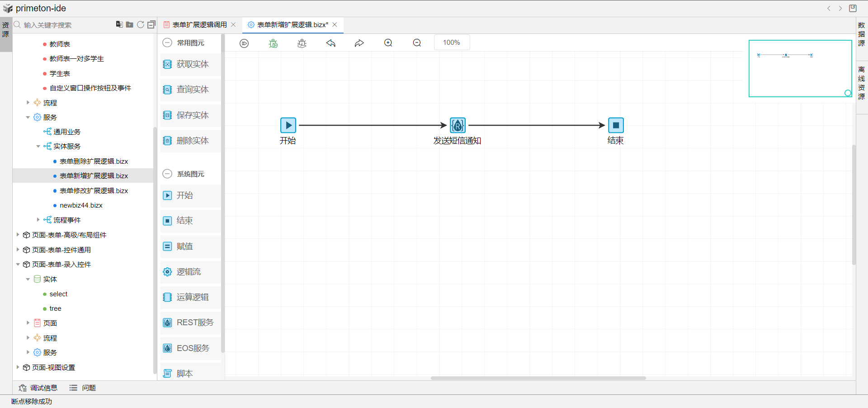The height and width of the screenshot is (408, 868).
Task: Expand the 页面-视图设置 tree node
Action: pyautogui.click(x=18, y=367)
